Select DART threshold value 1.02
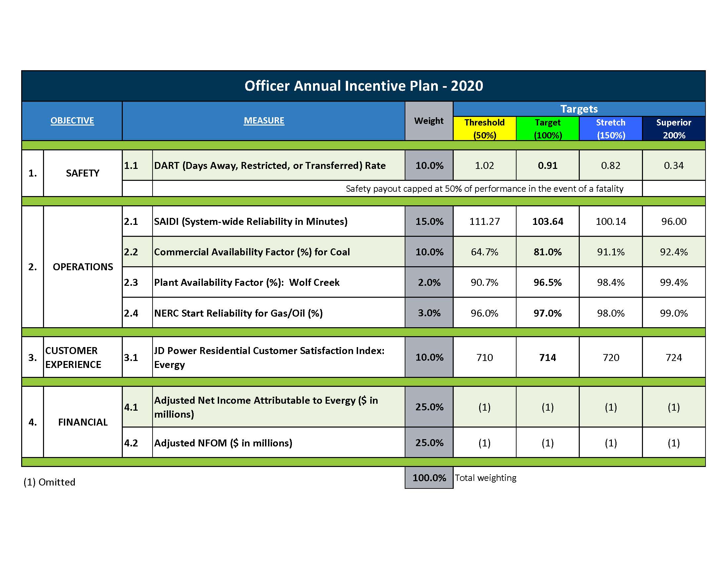Viewport: 728px width, 563px height. coord(484,166)
